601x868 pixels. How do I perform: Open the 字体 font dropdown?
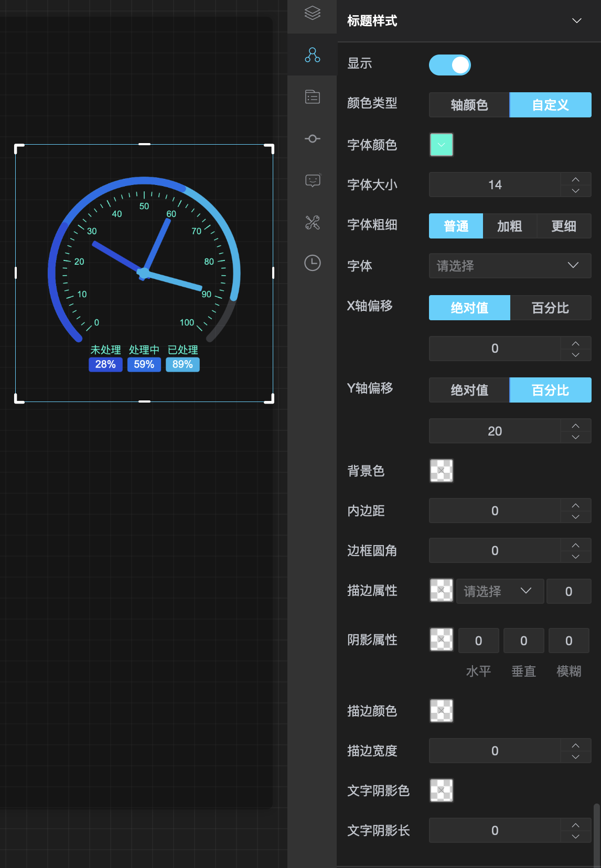(x=510, y=266)
